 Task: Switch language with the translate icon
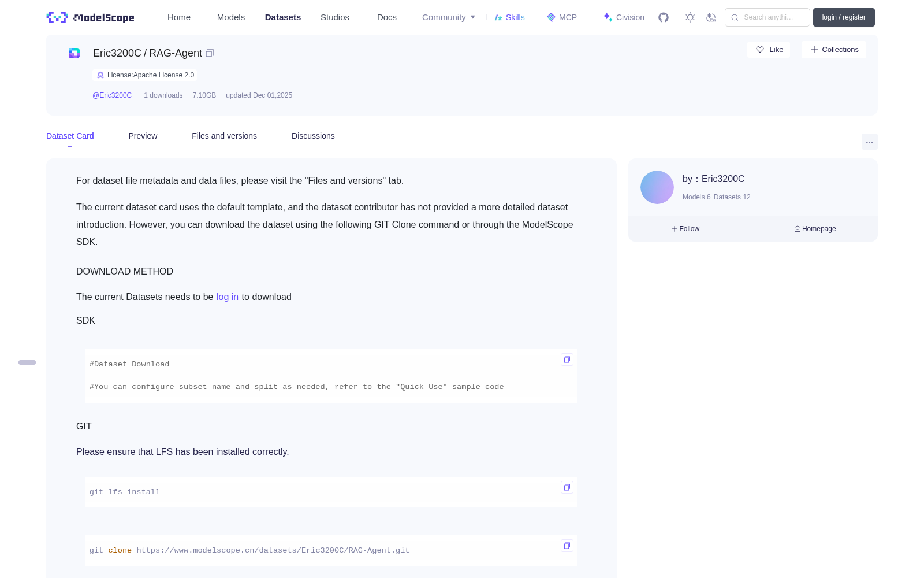tap(711, 17)
